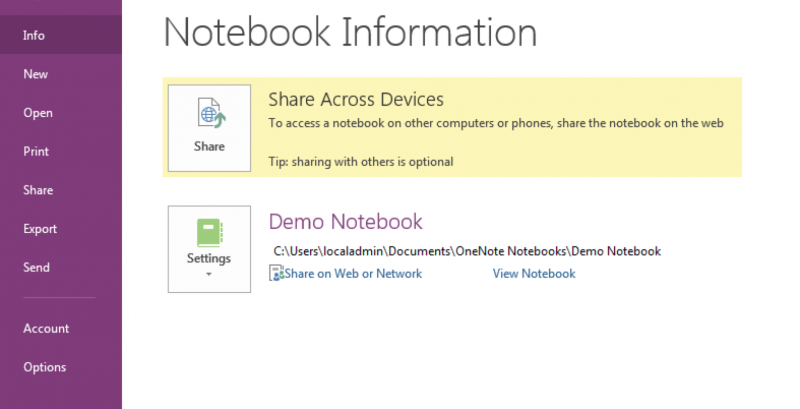The image size is (800, 409).
Task: Click the Notebook Information page title
Action: 350,33
